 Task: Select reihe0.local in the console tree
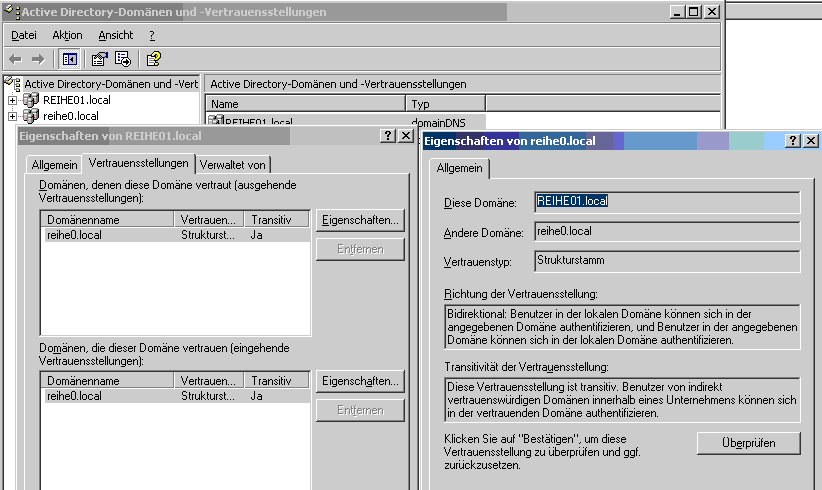[71, 116]
